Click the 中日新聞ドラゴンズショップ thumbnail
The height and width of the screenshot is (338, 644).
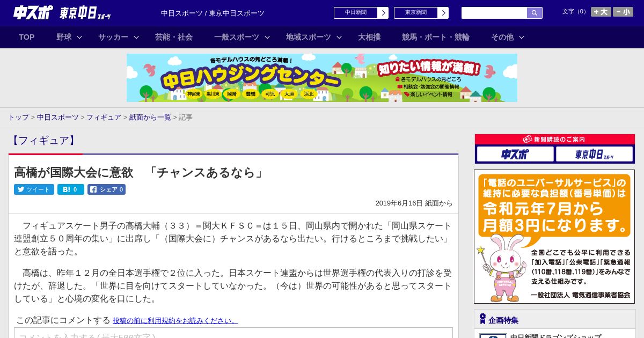point(493,336)
